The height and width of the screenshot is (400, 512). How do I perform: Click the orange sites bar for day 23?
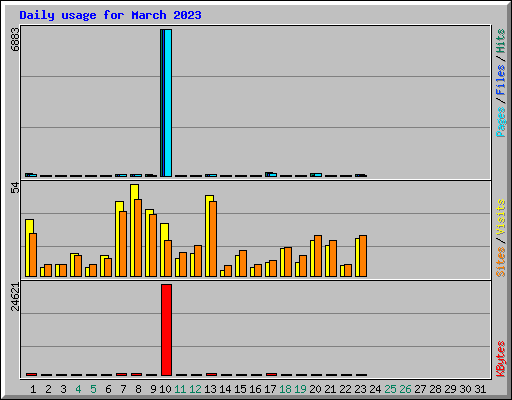[x=363, y=256]
